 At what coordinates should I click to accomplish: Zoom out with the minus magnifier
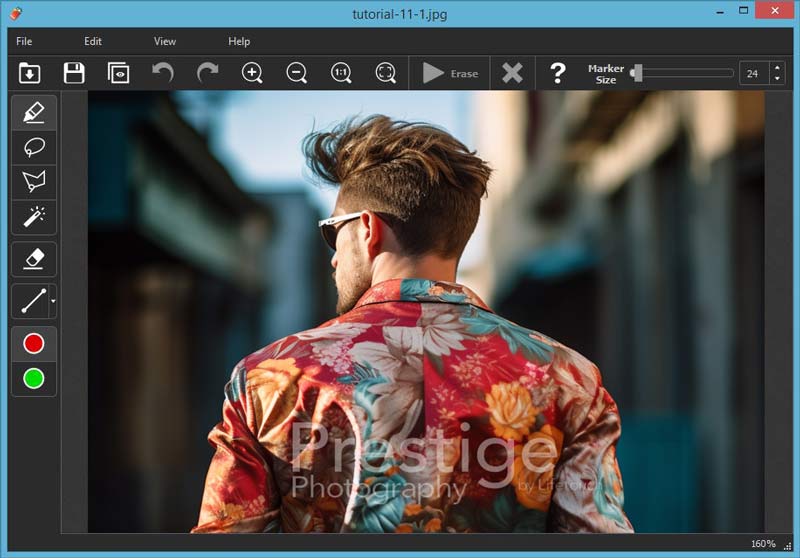(x=296, y=73)
